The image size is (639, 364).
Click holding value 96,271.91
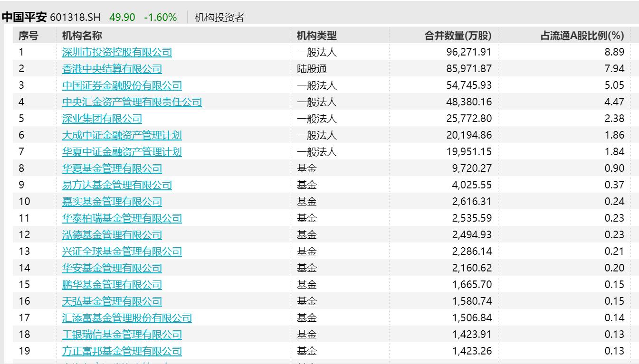[x=468, y=52]
